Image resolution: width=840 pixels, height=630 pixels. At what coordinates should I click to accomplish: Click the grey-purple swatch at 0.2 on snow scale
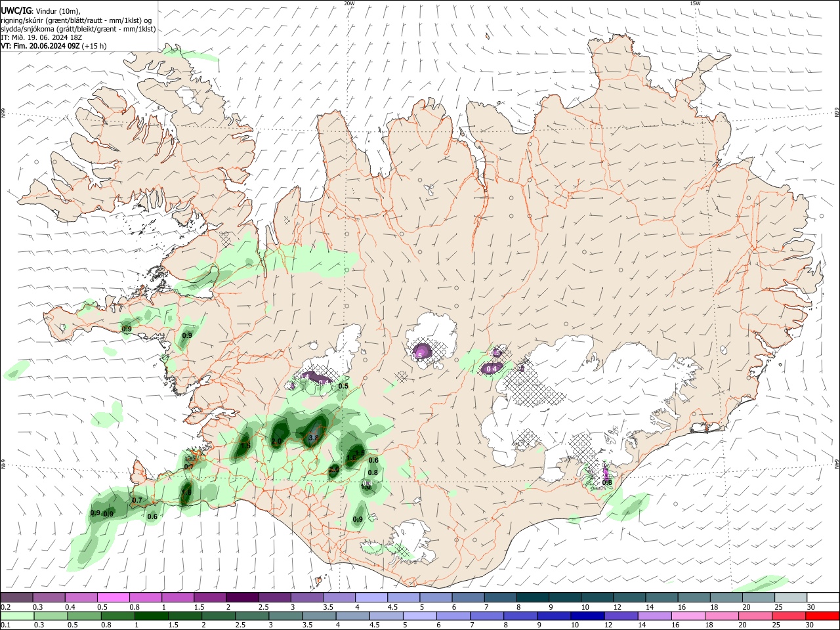pos(16,597)
